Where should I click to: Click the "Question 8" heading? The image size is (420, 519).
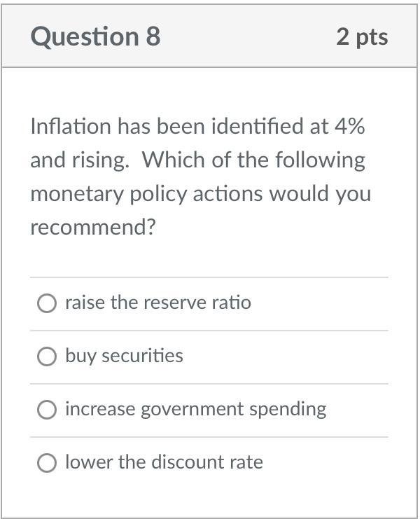(x=96, y=36)
